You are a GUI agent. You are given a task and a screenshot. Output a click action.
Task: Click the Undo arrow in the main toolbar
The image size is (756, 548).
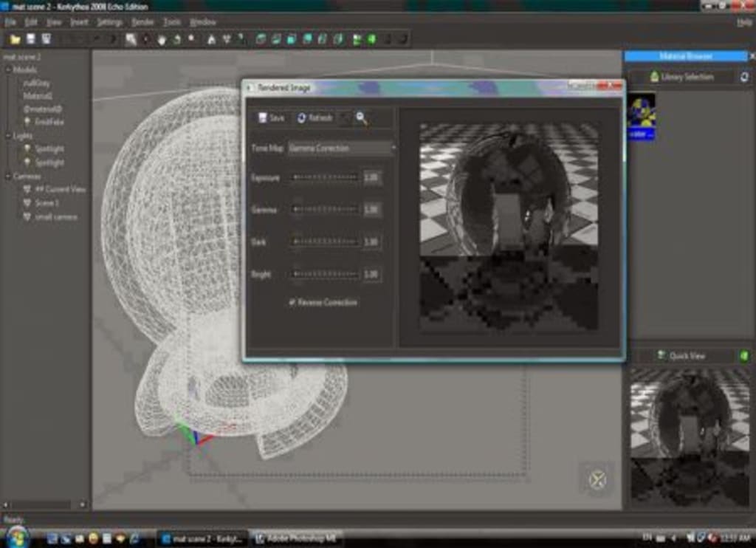[x=97, y=39]
